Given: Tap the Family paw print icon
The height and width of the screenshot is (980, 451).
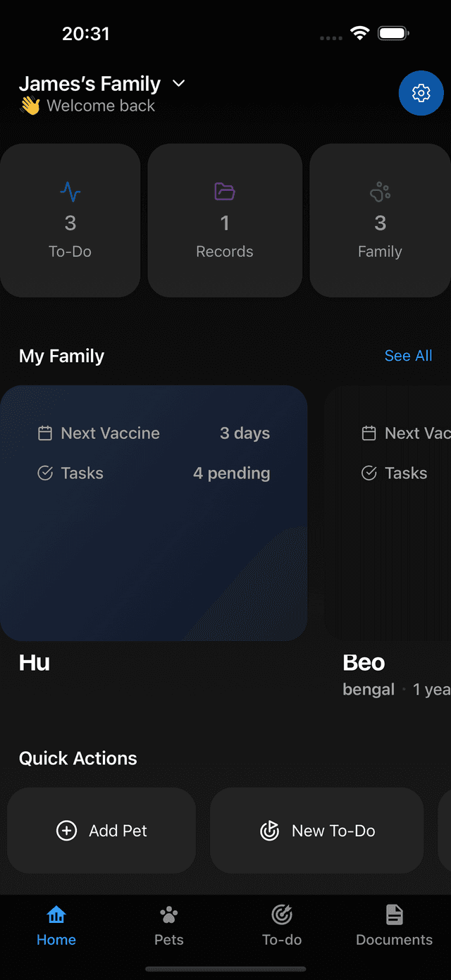Looking at the screenshot, I should click(380, 191).
